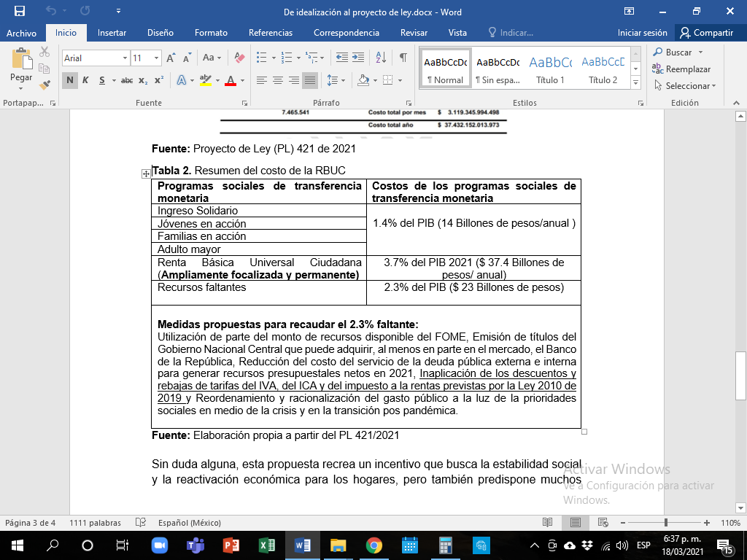Toggle bold (N) formatting

click(70, 80)
